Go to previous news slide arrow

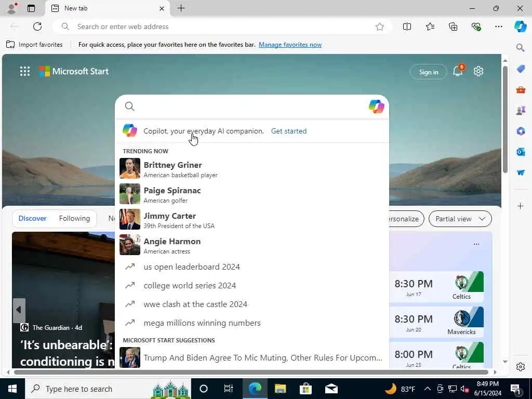click(19, 310)
